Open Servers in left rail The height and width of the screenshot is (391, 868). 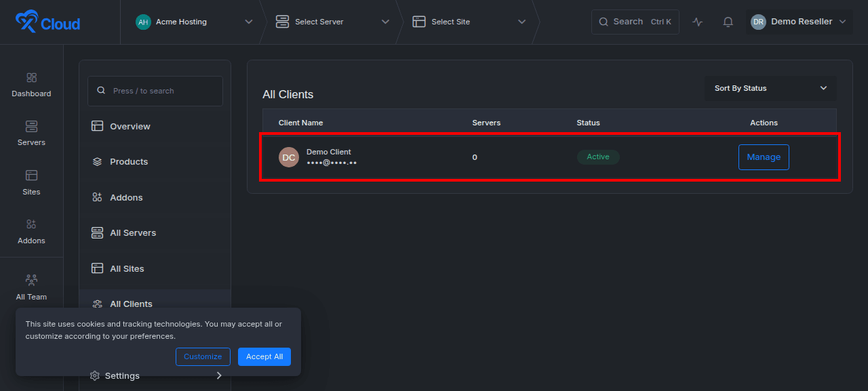click(31, 133)
